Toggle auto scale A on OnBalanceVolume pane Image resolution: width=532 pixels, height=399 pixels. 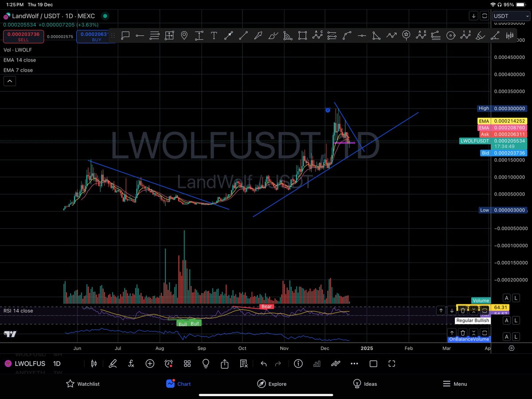pyautogui.click(x=506, y=336)
